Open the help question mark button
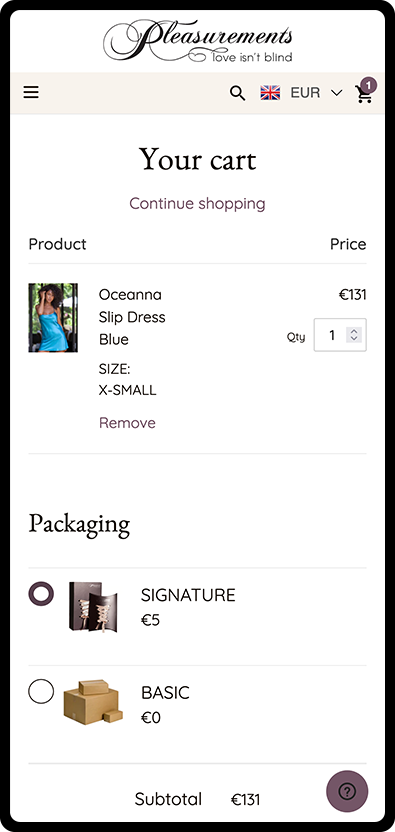Image resolution: width=395 pixels, height=832 pixels. pyautogui.click(x=347, y=792)
